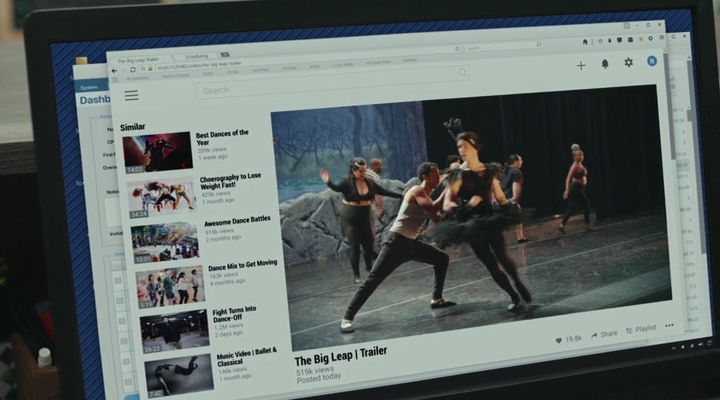Screen dimensions: 720x400
Task: Add the video to Playlist
Action: (641, 329)
